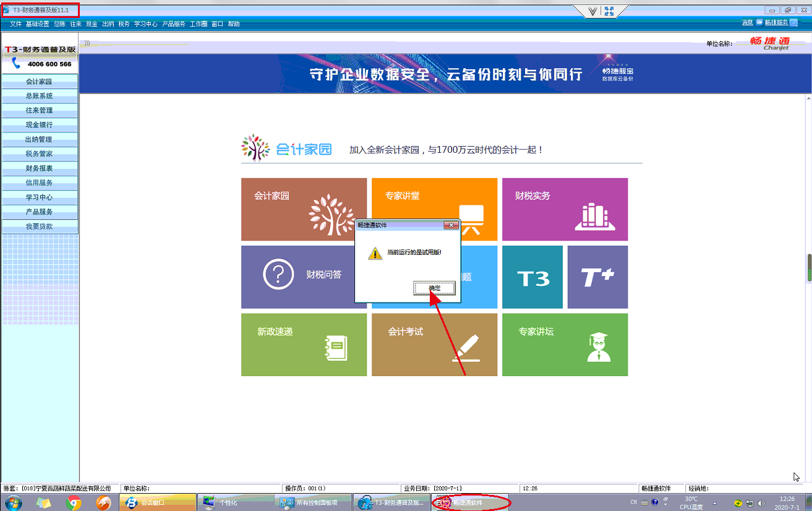The height and width of the screenshot is (511, 812).
Task: Open the 文件 menu
Action: click(x=15, y=24)
